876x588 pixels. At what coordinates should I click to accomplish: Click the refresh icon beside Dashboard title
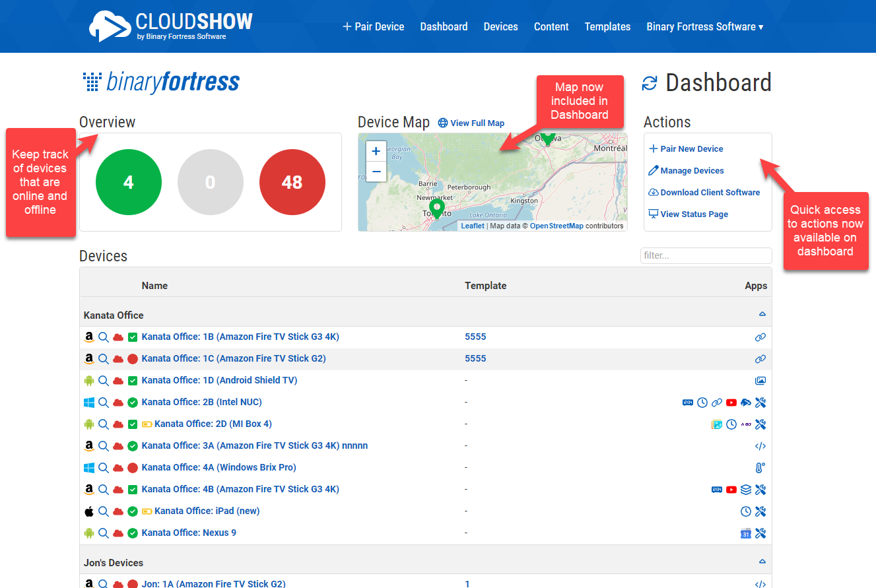click(650, 83)
